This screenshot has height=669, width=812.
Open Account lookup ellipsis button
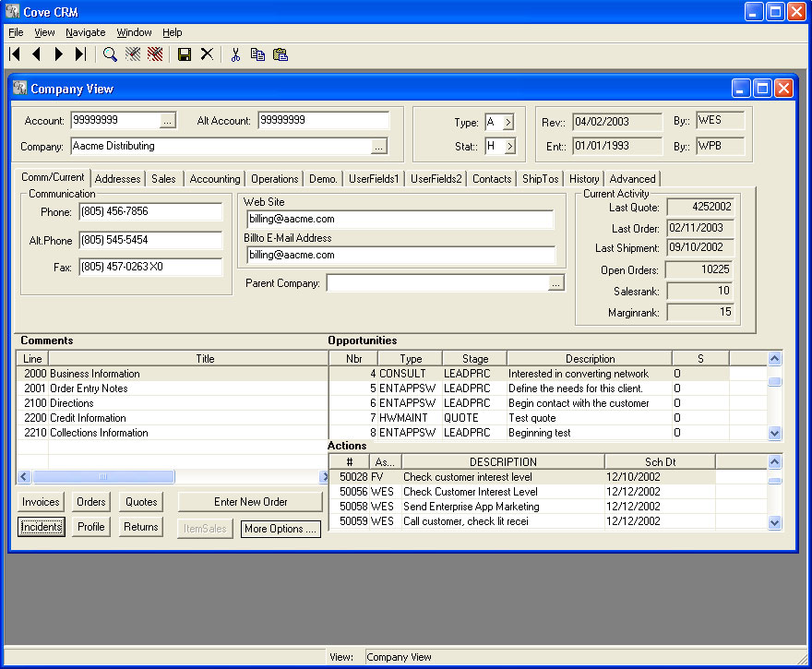(167, 121)
